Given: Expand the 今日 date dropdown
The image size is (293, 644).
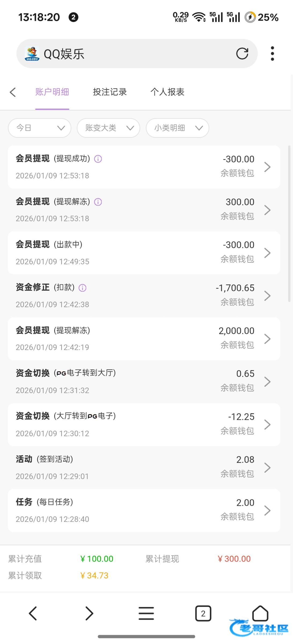Looking at the screenshot, I should (40, 128).
